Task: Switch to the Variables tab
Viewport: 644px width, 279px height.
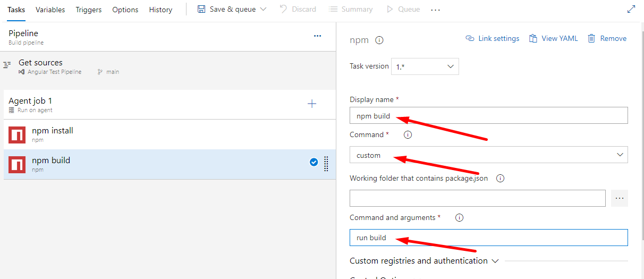Action: click(x=50, y=10)
